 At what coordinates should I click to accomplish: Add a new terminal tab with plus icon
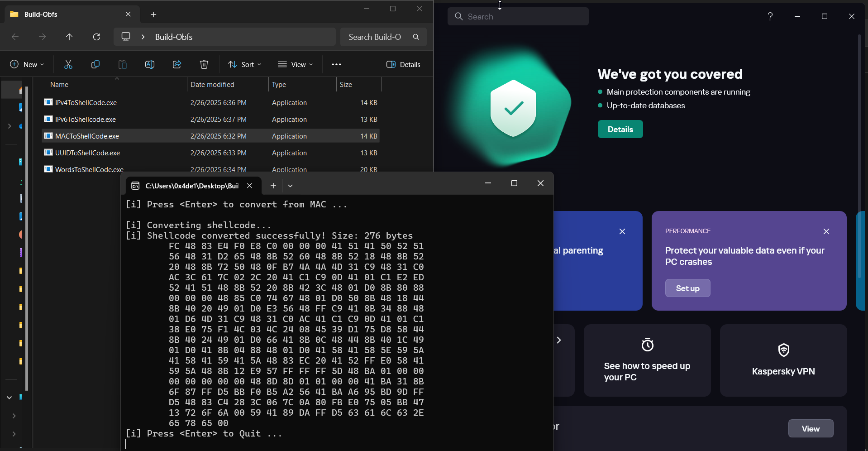coord(273,186)
